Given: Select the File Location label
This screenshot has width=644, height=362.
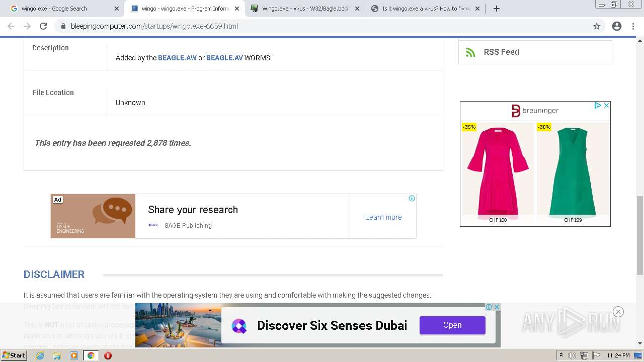Looking at the screenshot, I should pyautogui.click(x=53, y=93).
